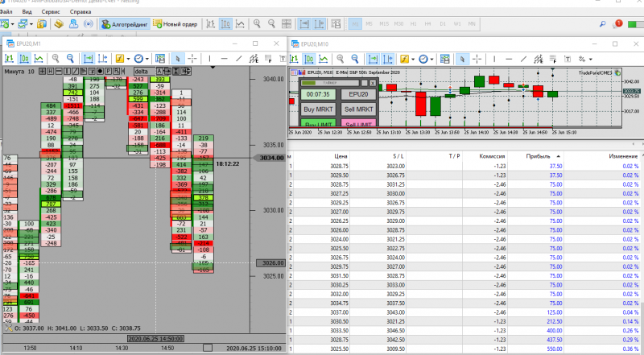Screen dimensions: 644x355
Task: Click the delta field in cluster chart
Action: tap(144, 72)
